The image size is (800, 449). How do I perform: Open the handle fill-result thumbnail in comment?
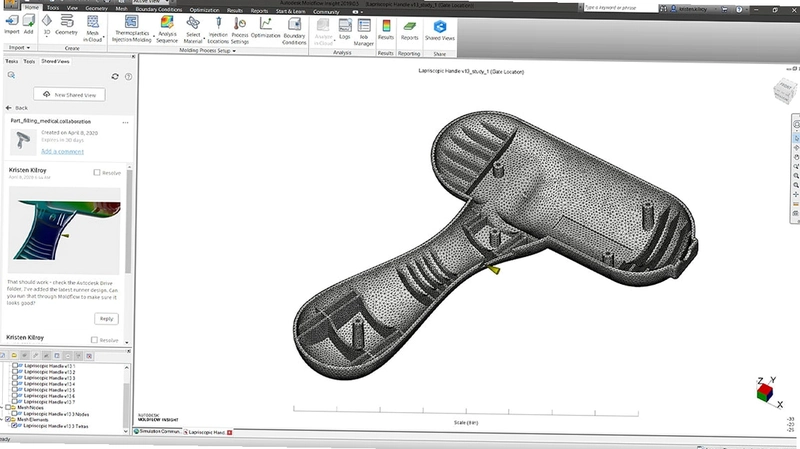pos(65,231)
